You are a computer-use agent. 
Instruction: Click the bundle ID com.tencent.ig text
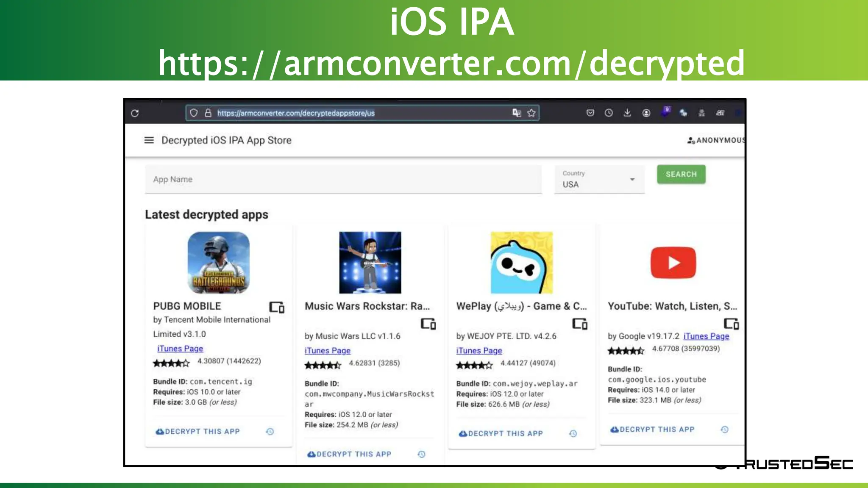click(x=221, y=382)
